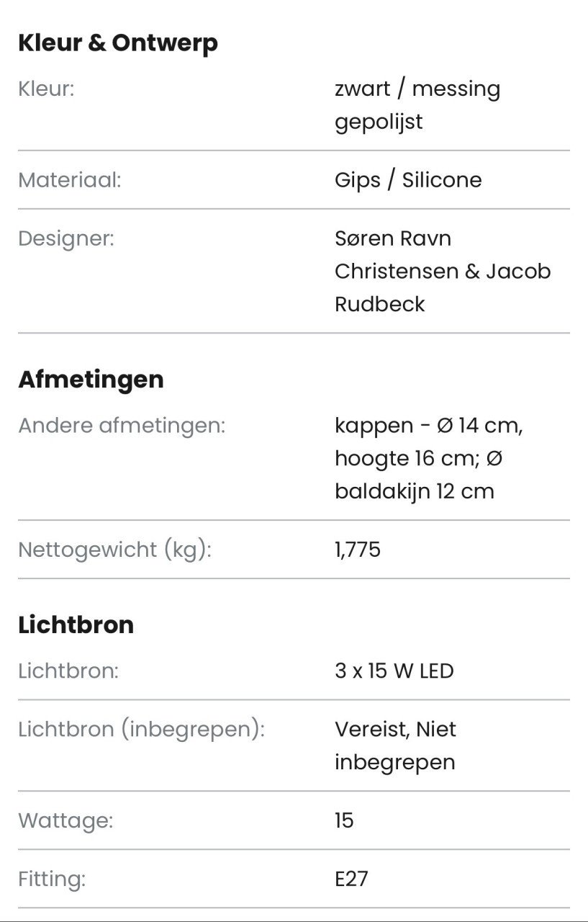The height and width of the screenshot is (922, 588).
Task: Click the "E27" fitting value
Action: (x=351, y=880)
